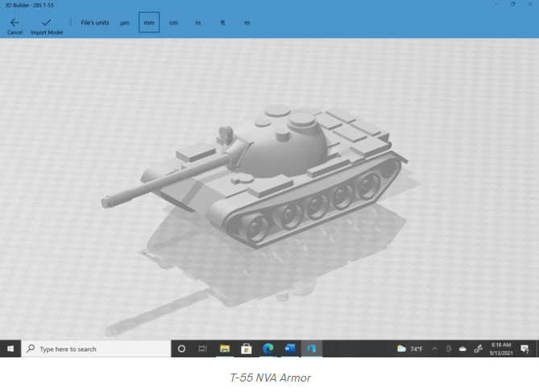Screen dimensions: 539x392
Task: Open Microsoft Store from taskbar
Action: click(247, 349)
